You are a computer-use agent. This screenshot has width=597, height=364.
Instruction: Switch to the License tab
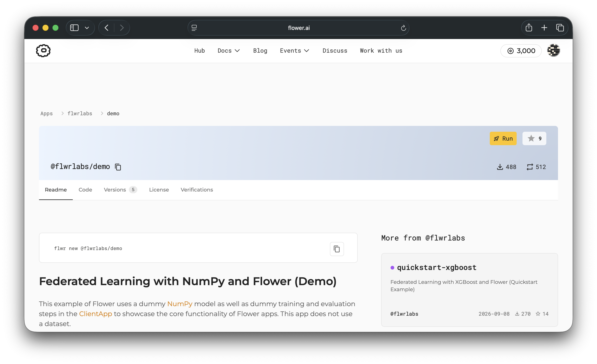[x=159, y=190]
